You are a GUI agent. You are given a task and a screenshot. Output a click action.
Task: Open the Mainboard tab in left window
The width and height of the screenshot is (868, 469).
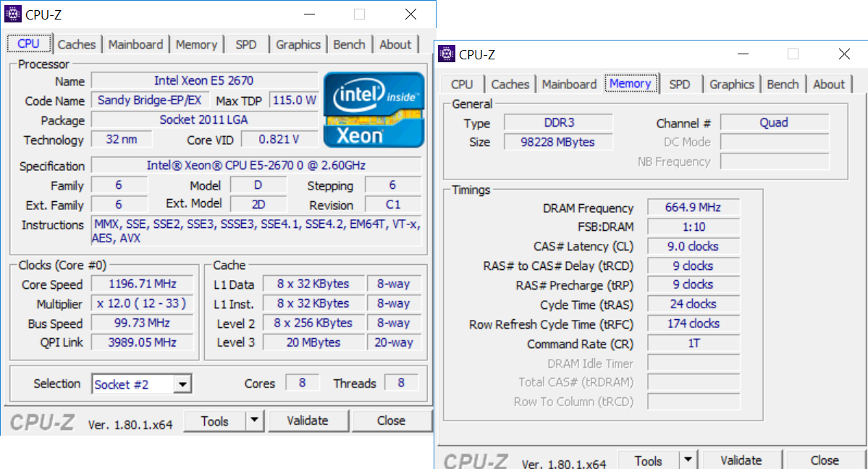pos(135,44)
